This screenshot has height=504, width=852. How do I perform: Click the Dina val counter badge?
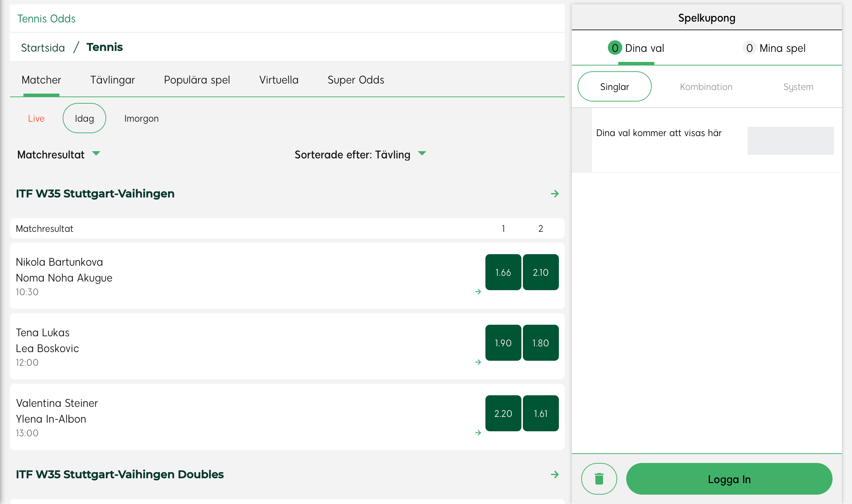click(x=615, y=48)
